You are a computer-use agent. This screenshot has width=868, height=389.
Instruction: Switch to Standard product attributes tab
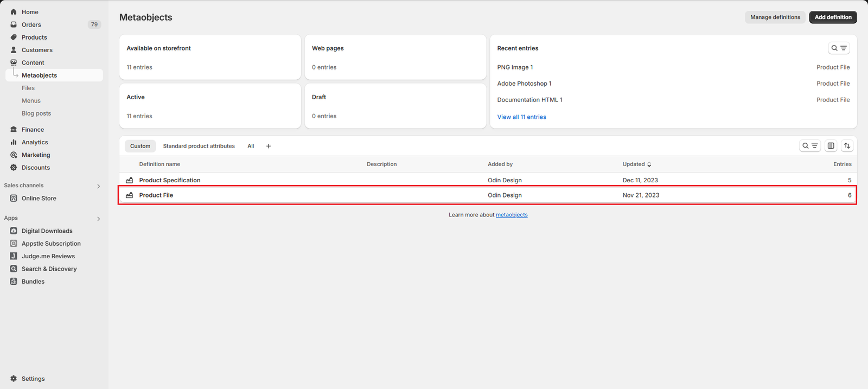tap(199, 146)
